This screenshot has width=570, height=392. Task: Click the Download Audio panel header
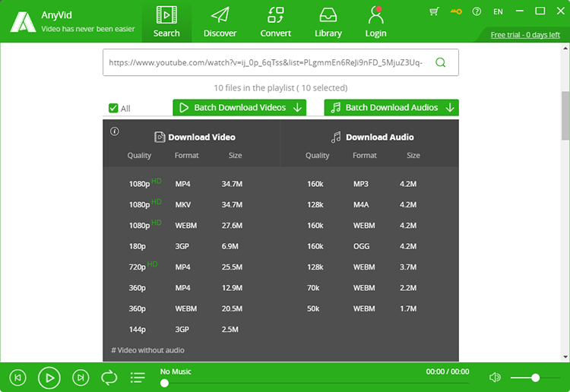[372, 137]
